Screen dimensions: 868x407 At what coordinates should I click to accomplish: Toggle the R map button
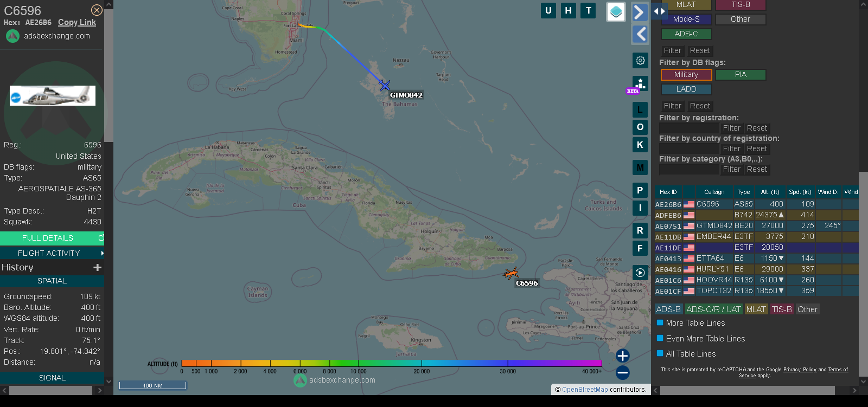pos(640,230)
